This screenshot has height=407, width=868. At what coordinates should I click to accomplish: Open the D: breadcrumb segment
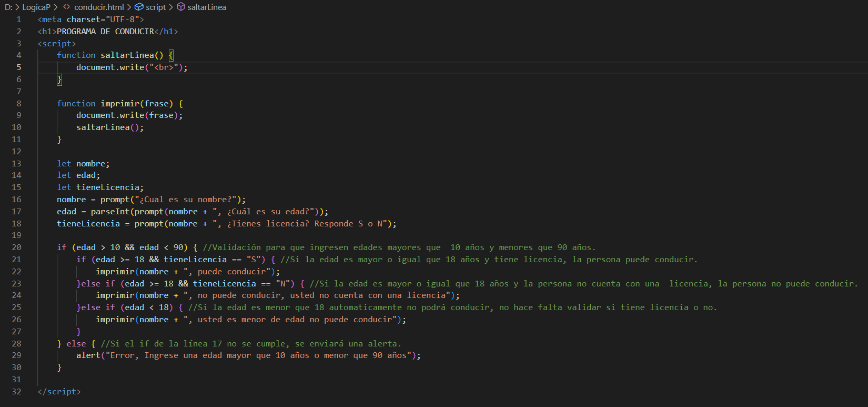point(8,7)
